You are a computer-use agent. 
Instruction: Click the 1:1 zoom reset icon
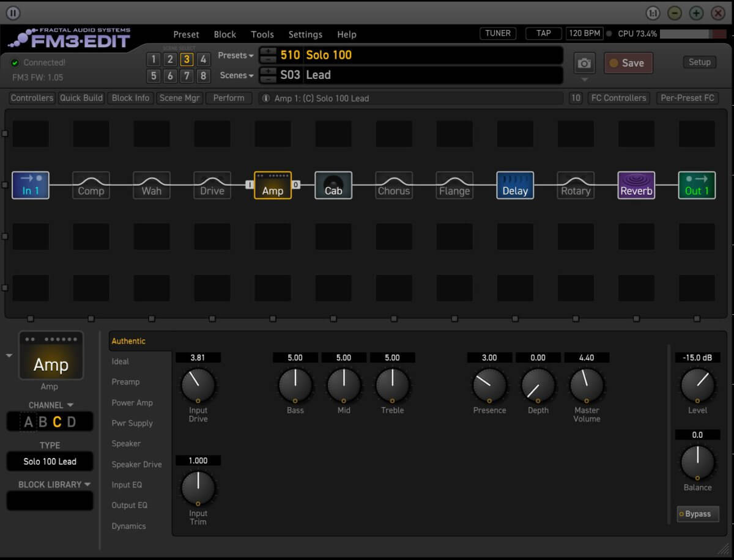pos(653,13)
